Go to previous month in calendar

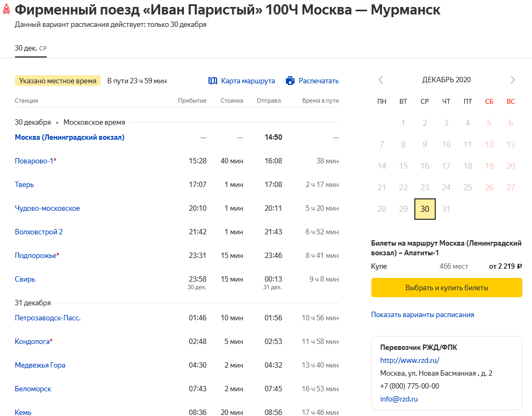click(381, 80)
